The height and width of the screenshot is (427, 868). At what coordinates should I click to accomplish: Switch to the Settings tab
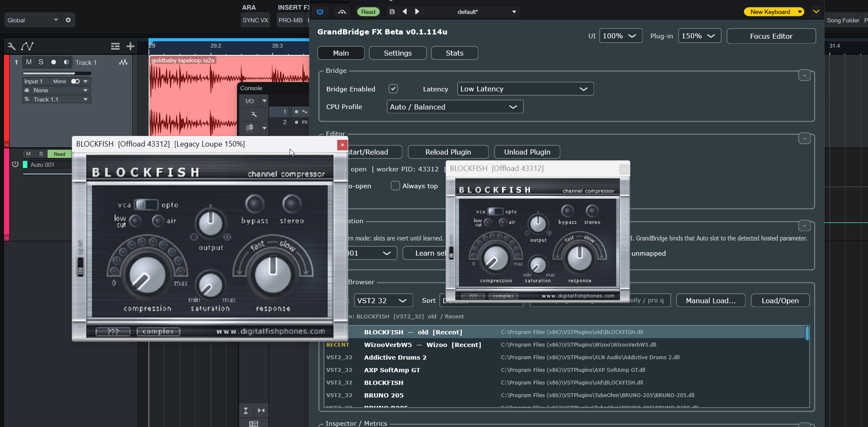coord(398,53)
